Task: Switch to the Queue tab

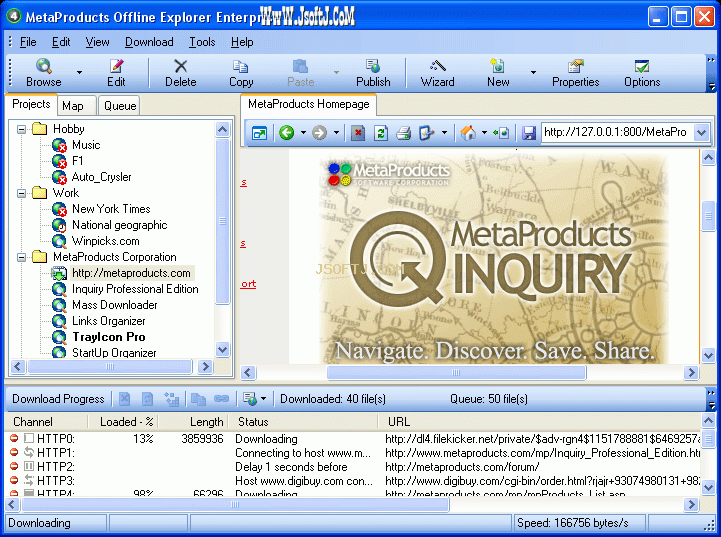Action: click(120, 106)
